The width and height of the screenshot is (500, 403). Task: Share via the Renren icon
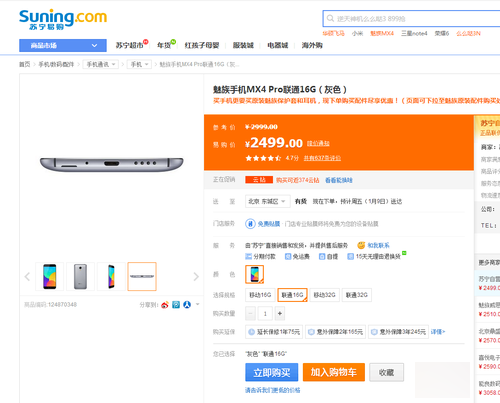point(187,305)
